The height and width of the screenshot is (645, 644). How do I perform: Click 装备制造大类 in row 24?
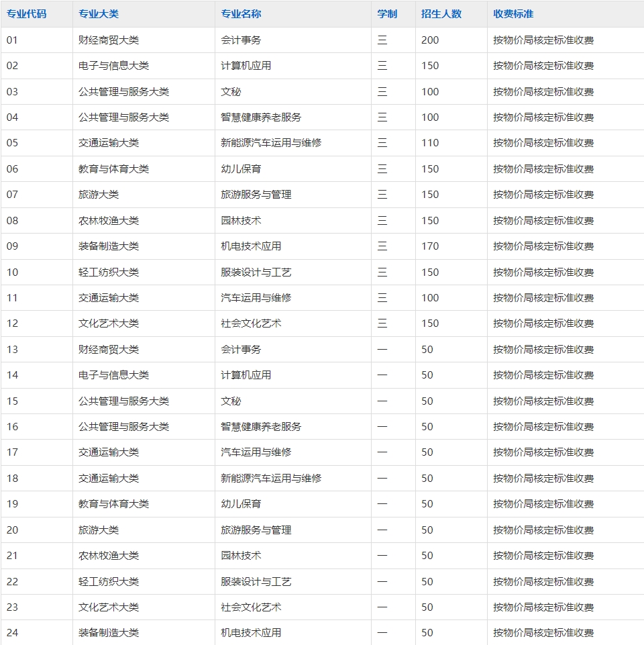[x=109, y=633]
